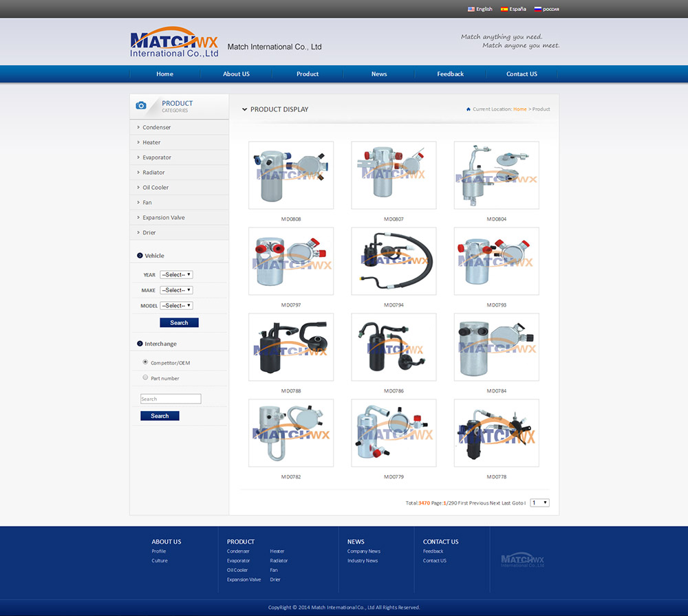This screenshot has width=688, height=616.
Task: Select the Competitor/OEM radio button
Action: click(x=145, y=362)
